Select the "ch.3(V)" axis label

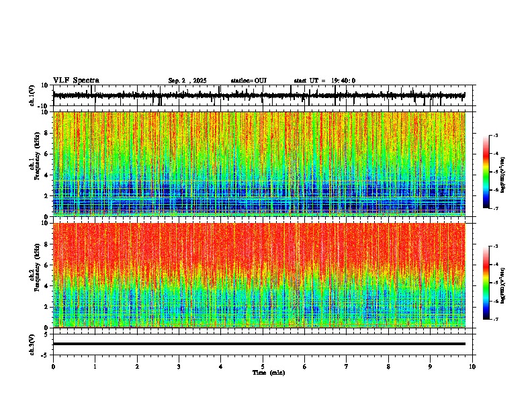[x=32, y=345]
